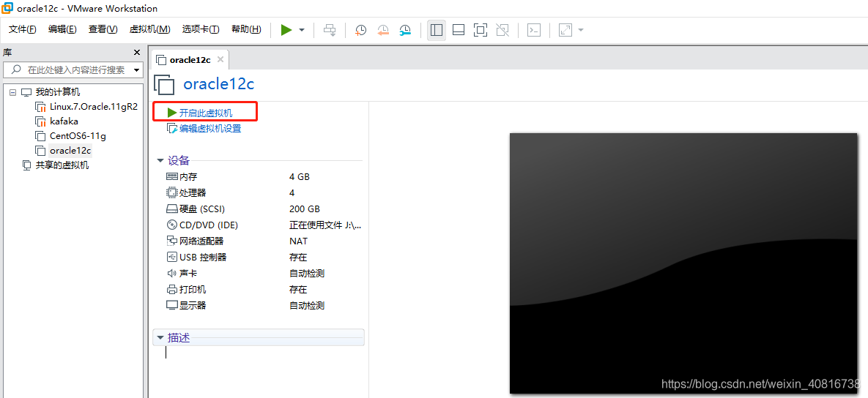The height and width of the screenshot is (398, 868).
Task: Close the library panel with X
Action: 137,53
